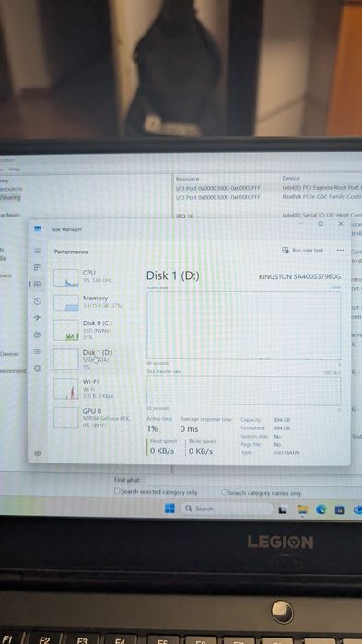Viewport: 362px width, 644px height.
Task: Open Windows Start button on taskbar
Action: pos(169,509)
